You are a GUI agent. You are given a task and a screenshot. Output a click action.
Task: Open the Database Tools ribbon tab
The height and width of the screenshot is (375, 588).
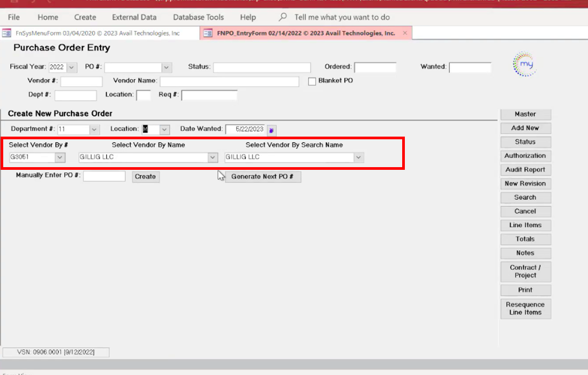pyautogui.click(x=198, y=17)
